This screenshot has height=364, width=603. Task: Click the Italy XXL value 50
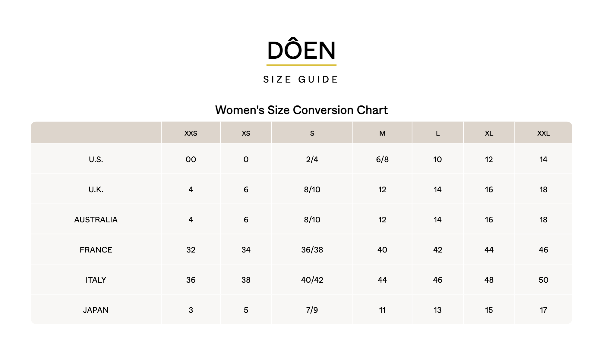[544, 280]
